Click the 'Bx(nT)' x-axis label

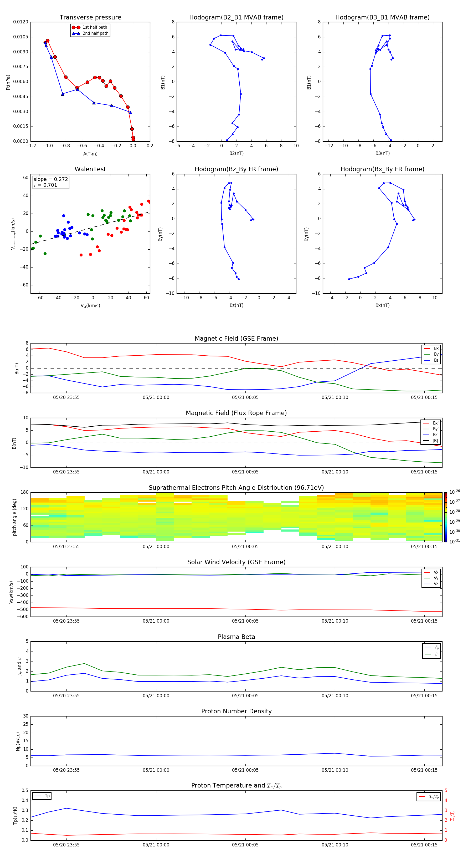[x=382, y=305]
